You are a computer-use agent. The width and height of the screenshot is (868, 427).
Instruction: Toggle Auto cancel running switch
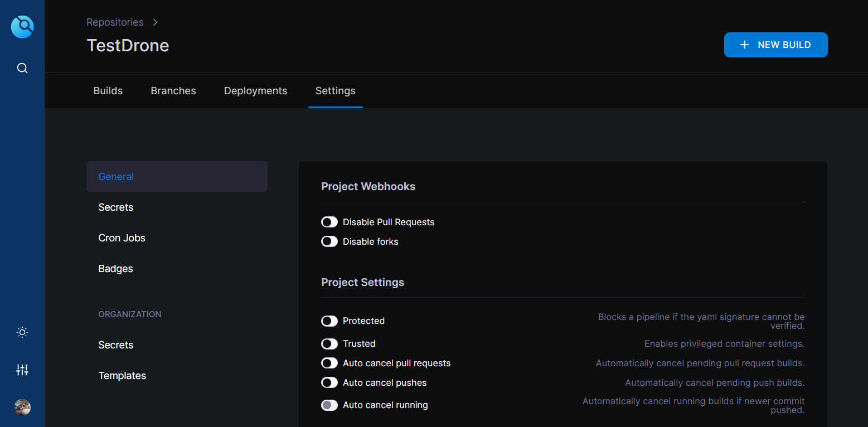[x=329, y=405]
